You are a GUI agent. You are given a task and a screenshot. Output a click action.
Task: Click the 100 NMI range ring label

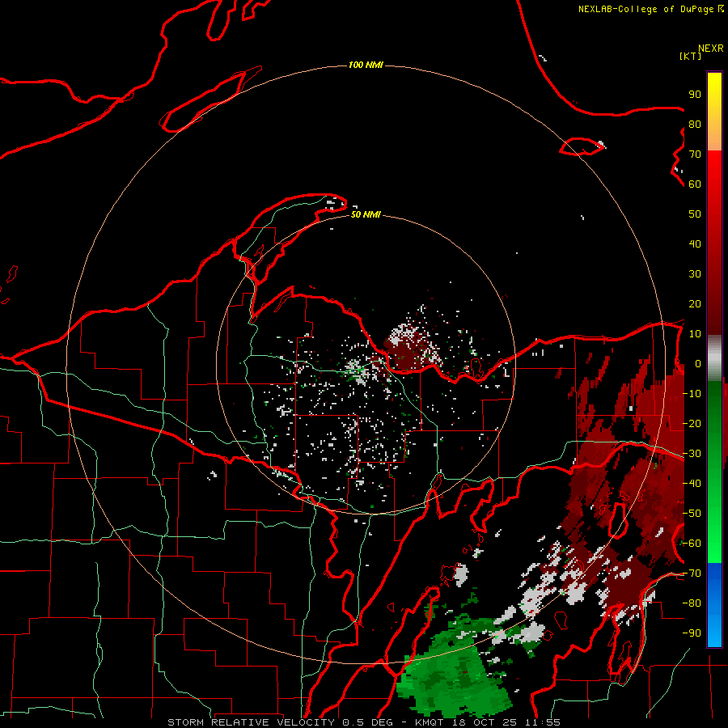pyautogui.click(x=366, y=65)
